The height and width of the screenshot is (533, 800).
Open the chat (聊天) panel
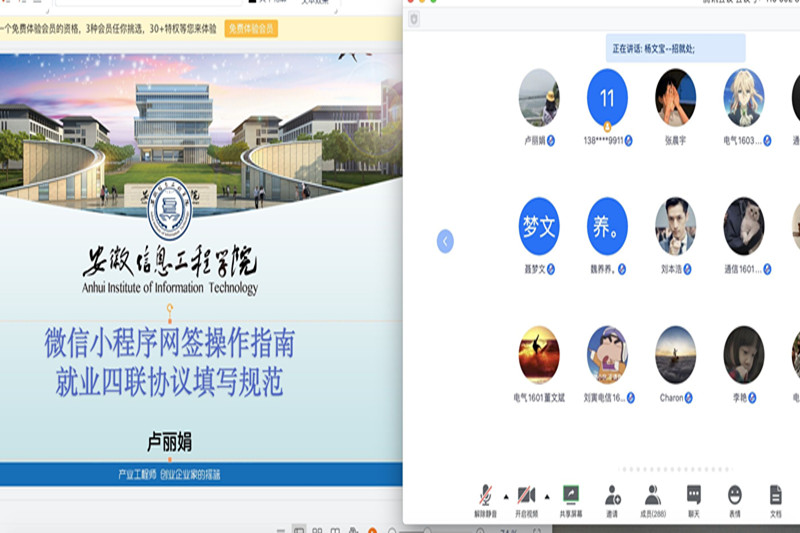click(693, 497)
